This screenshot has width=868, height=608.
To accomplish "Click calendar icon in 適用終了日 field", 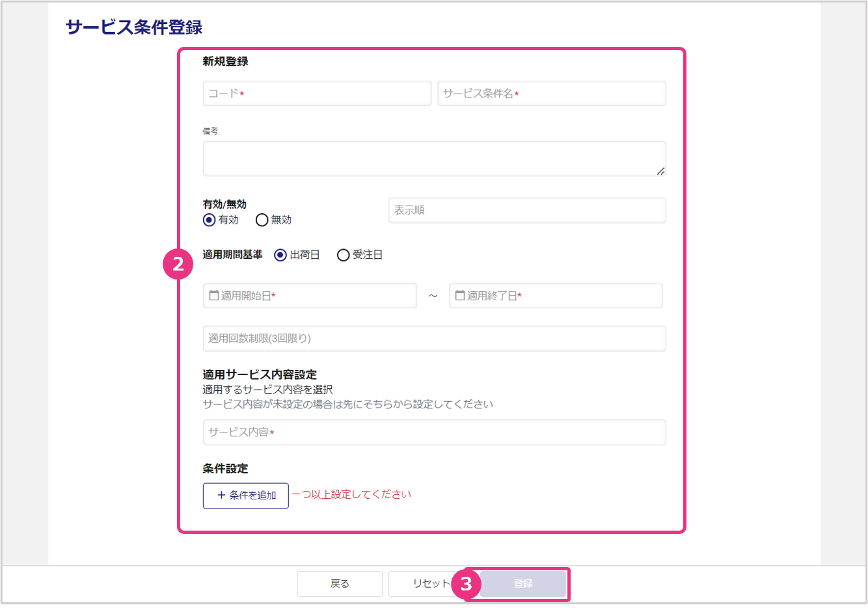I will (459, 296).
